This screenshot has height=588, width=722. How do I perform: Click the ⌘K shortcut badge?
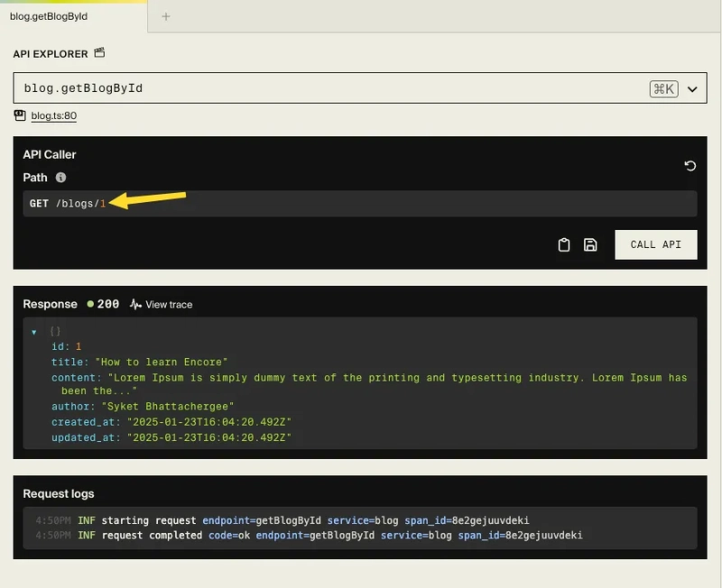(x=663, y=88)
